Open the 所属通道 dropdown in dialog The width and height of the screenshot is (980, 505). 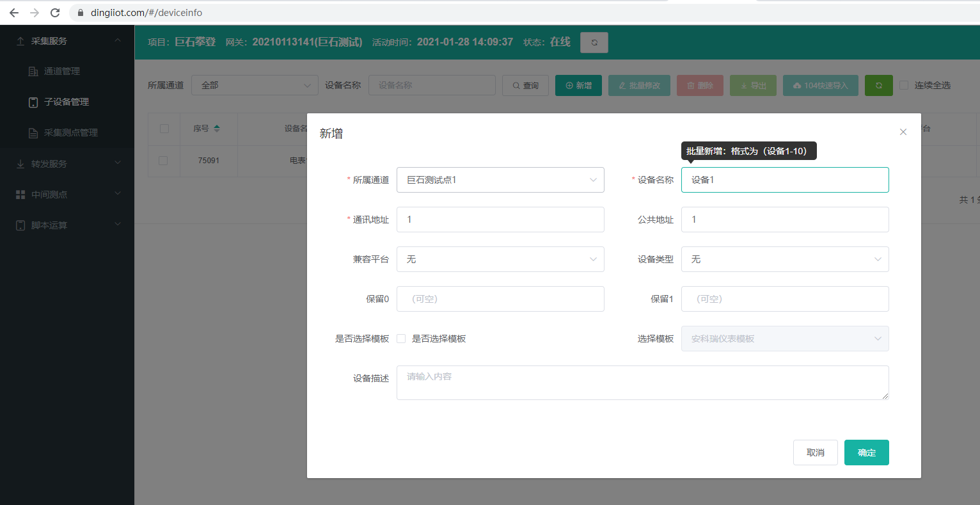pyautogui.click(x=500, y=180)
